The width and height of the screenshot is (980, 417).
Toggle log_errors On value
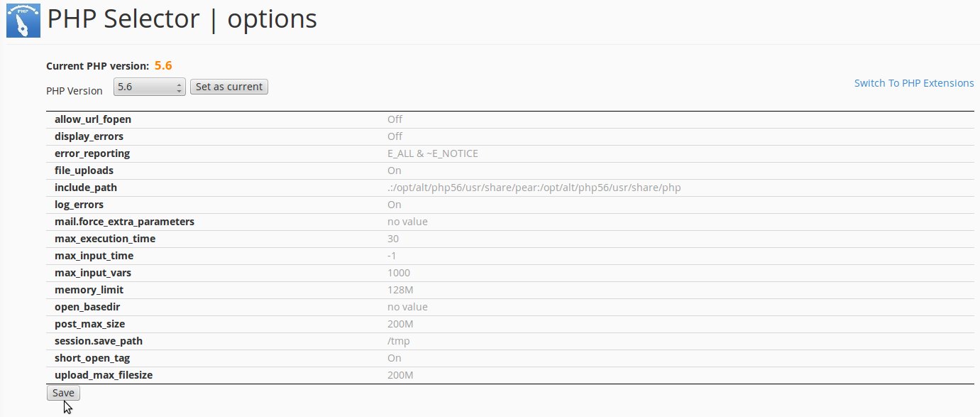(x=394, y=205)
